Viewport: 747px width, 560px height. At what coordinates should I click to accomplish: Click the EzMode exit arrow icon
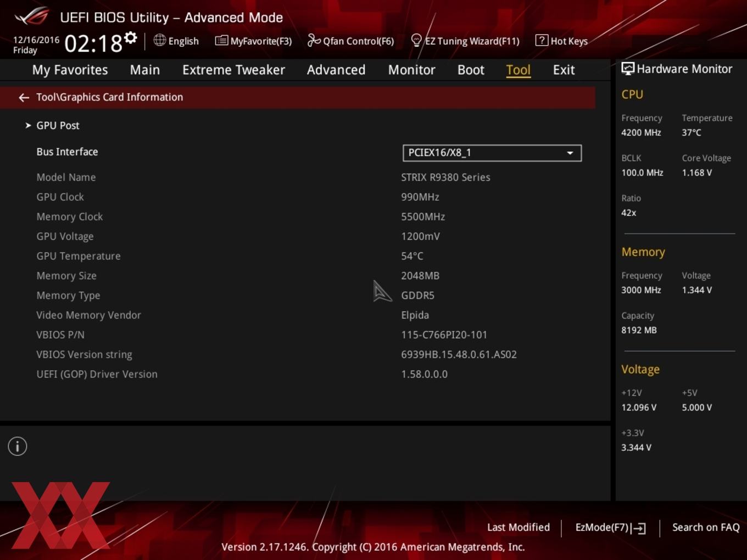point(638,528)
